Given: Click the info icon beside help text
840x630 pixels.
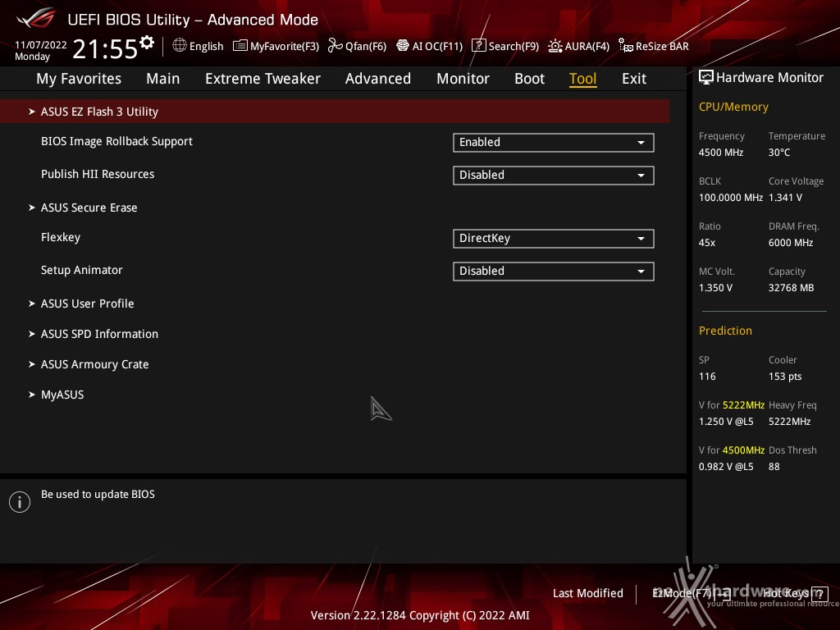Looking at the screenshot, I should [20, 502].
